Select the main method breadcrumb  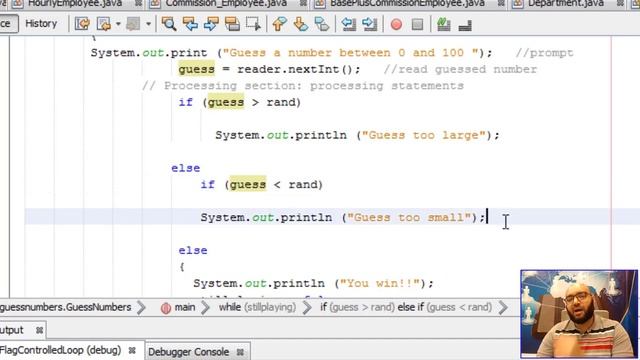click(185, 307)
